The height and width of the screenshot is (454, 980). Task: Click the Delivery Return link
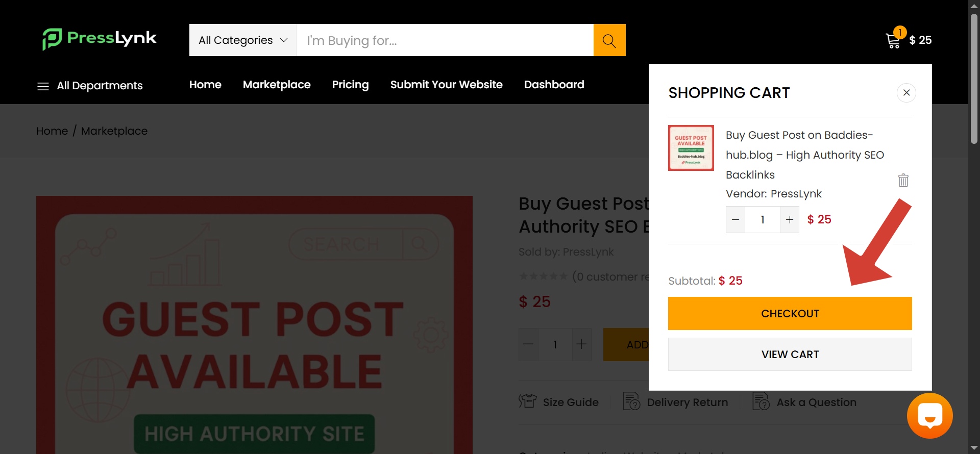point(688,402)
